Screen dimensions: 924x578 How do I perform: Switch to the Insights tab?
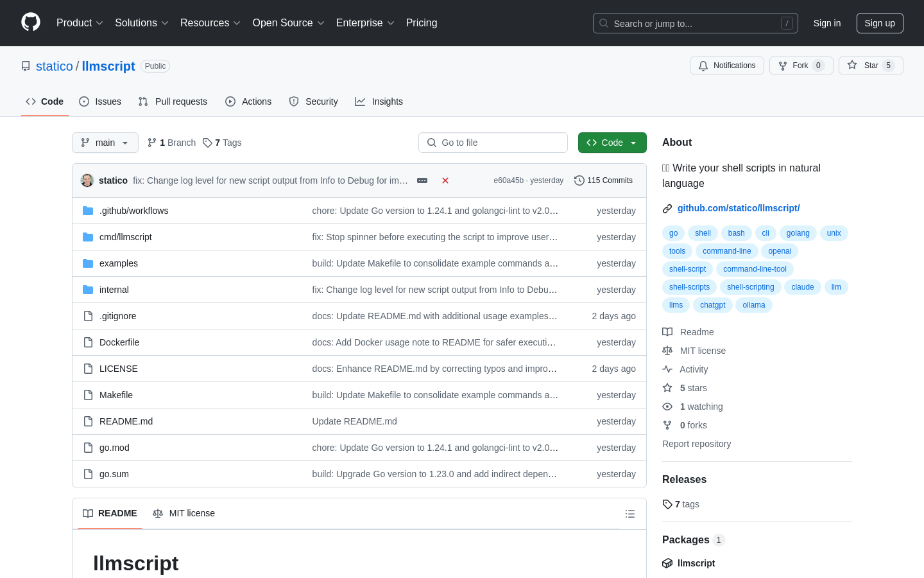coord(379,101)
